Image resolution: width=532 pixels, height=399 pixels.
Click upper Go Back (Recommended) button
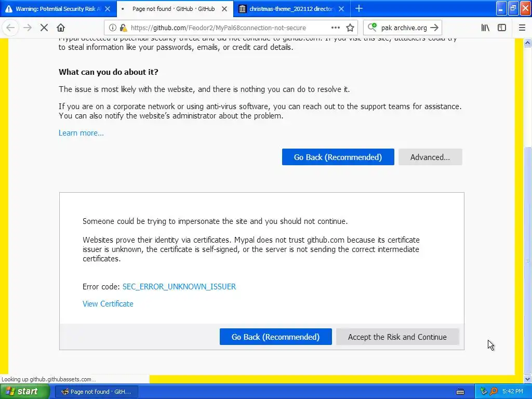tap(338, 157)
